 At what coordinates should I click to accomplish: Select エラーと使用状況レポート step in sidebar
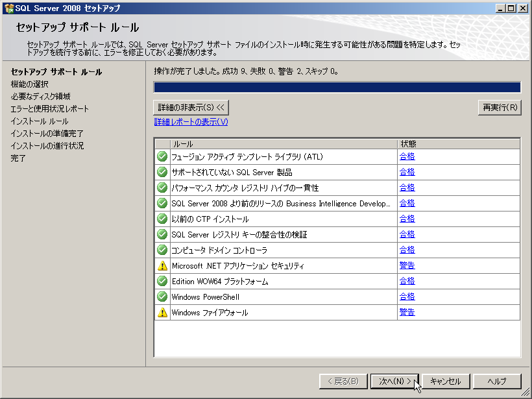click(49, 109)
